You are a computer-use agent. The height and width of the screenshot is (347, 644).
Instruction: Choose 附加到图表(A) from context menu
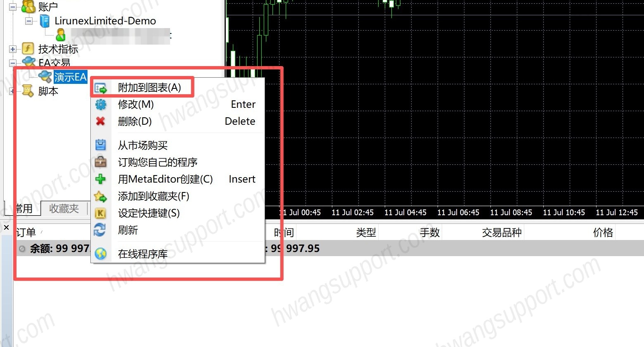[178, 88]
